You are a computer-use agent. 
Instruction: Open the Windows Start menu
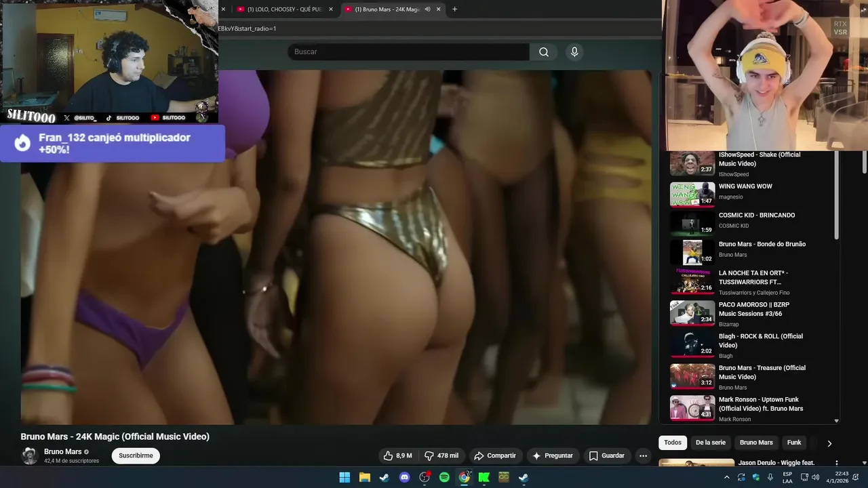click(x=344, y=477)
